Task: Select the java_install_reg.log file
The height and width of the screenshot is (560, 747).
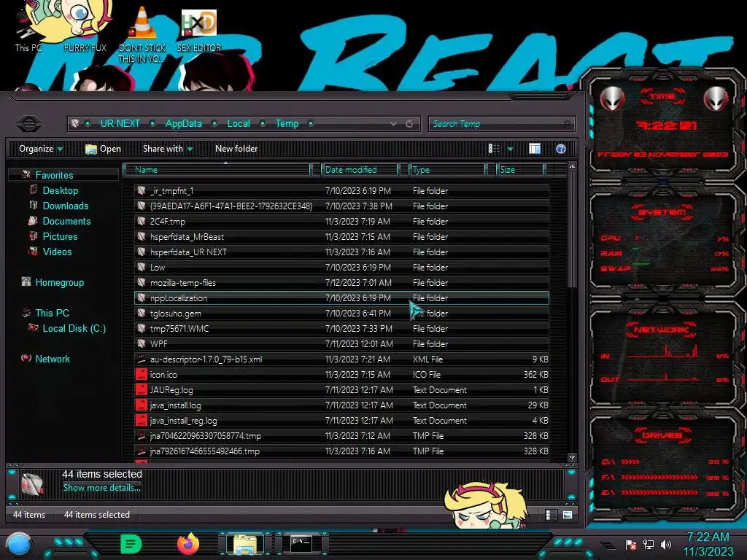Action: pos(341,421)
